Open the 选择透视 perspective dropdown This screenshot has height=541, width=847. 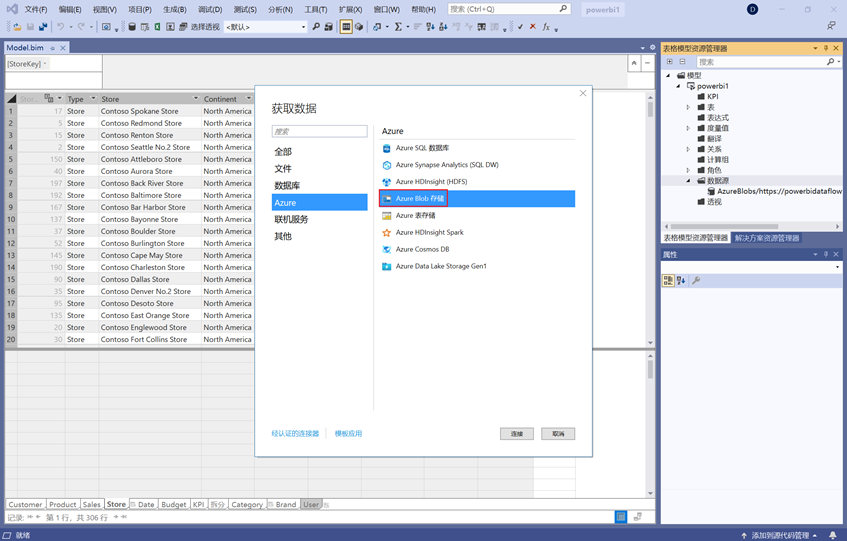265,27
